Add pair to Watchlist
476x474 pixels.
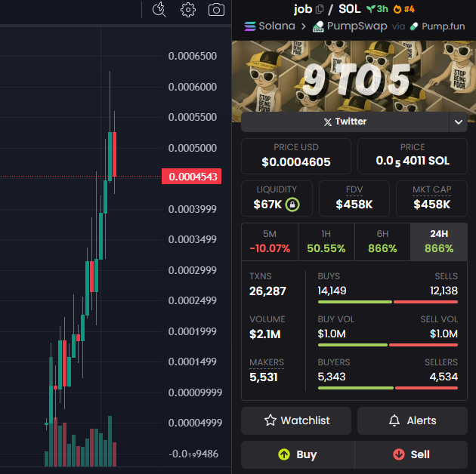click(x=296, y=420)
